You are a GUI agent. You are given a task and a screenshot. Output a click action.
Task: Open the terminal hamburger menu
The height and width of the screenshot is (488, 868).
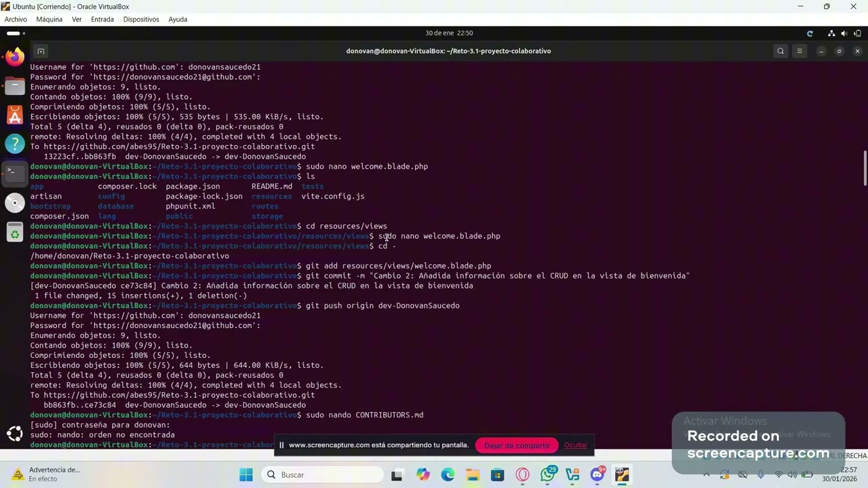800,51
